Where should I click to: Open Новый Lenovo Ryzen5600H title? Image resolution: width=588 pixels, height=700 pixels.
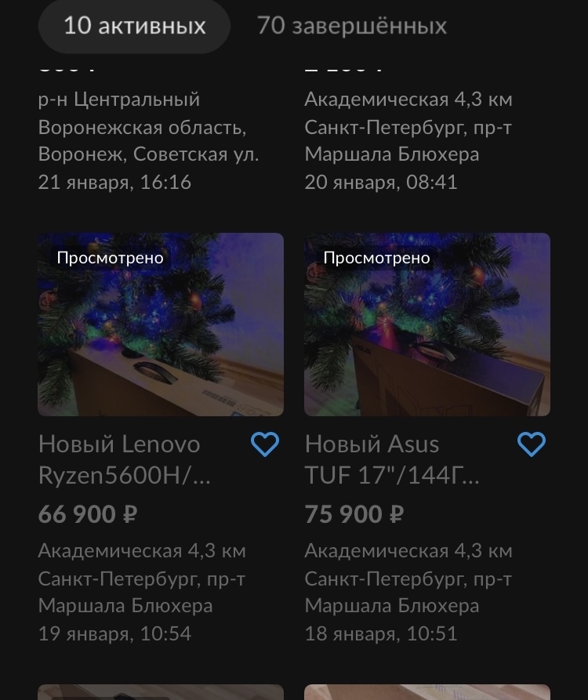click(125, 460)
